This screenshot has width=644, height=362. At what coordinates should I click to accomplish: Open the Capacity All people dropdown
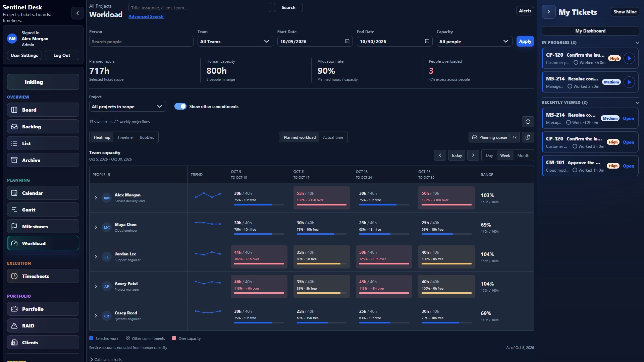click(474, 41)
